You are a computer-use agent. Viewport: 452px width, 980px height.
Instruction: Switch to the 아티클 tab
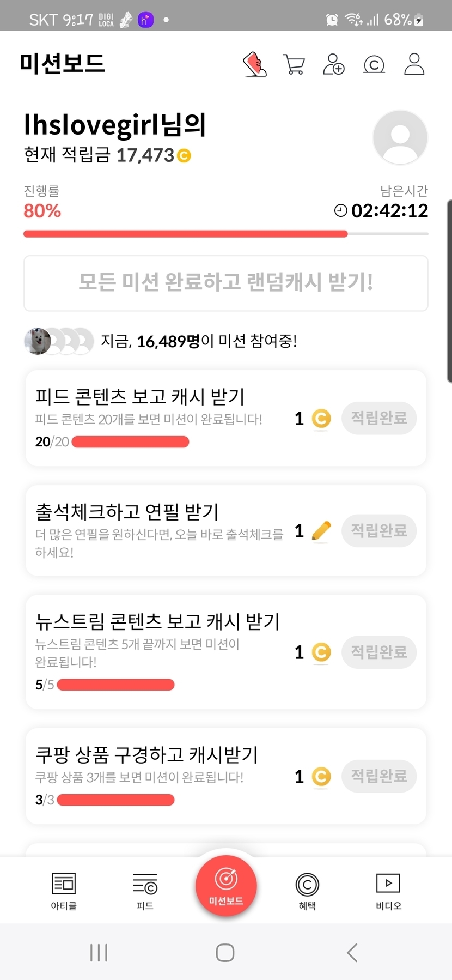(x=64, y=891)
